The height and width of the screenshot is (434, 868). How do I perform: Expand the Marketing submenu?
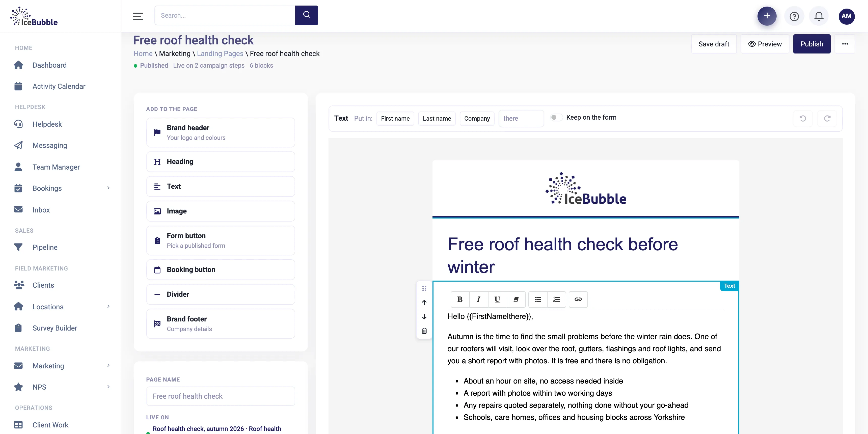[108, 365]
